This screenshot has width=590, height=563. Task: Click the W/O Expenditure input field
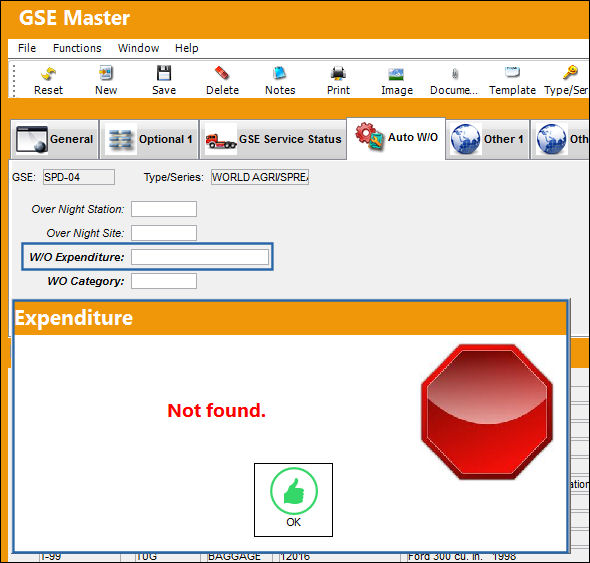pyautogui.click(x=200, y=257)
